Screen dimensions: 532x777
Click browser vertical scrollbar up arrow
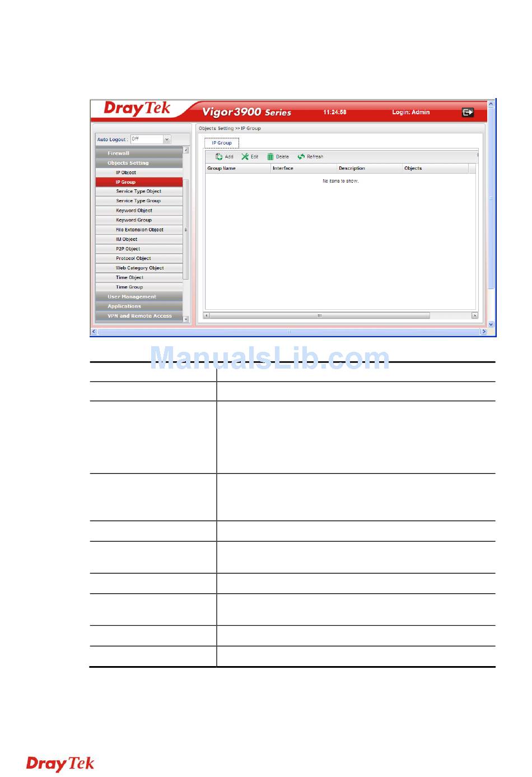click(491, 104)
